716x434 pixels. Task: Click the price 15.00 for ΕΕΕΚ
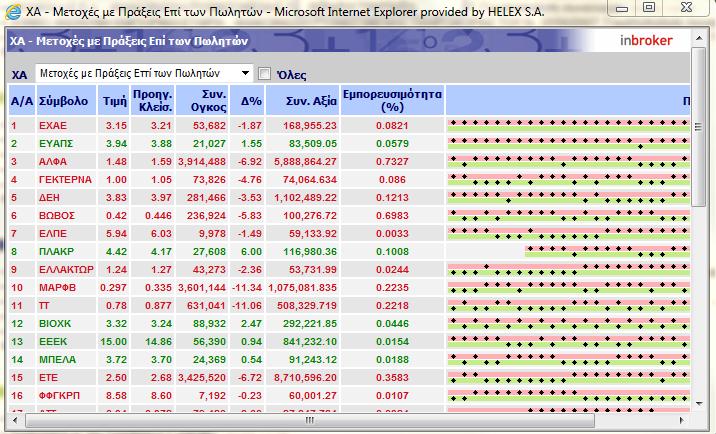114,341
